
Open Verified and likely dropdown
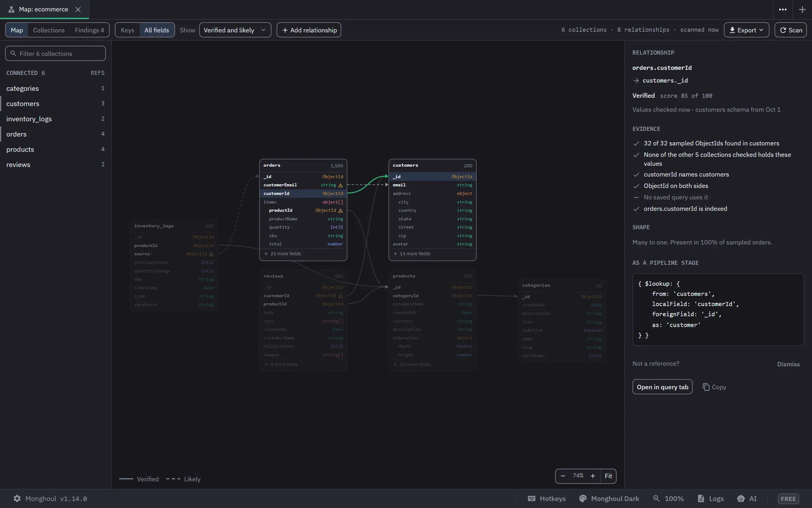[x=235, y=30]
